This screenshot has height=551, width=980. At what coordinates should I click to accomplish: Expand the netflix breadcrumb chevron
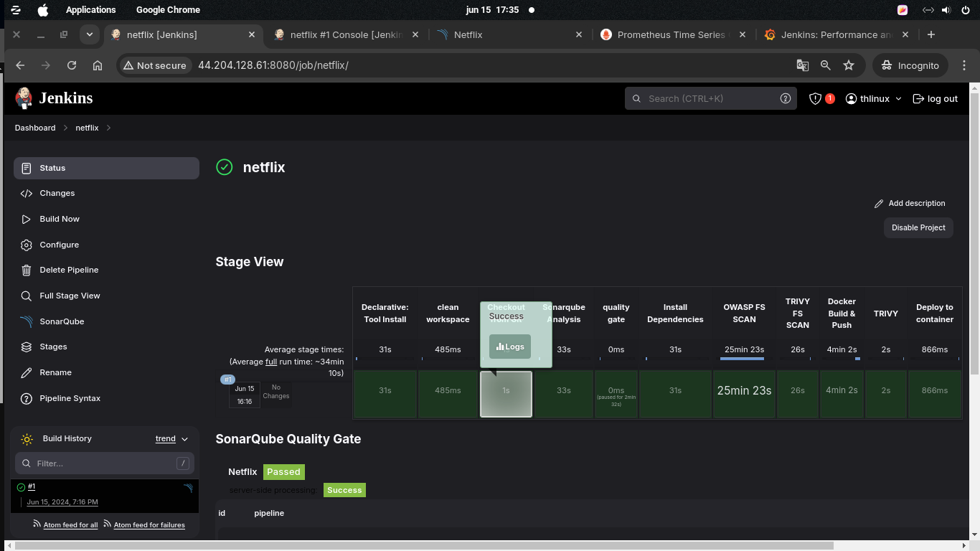click(x=109, y=128)
